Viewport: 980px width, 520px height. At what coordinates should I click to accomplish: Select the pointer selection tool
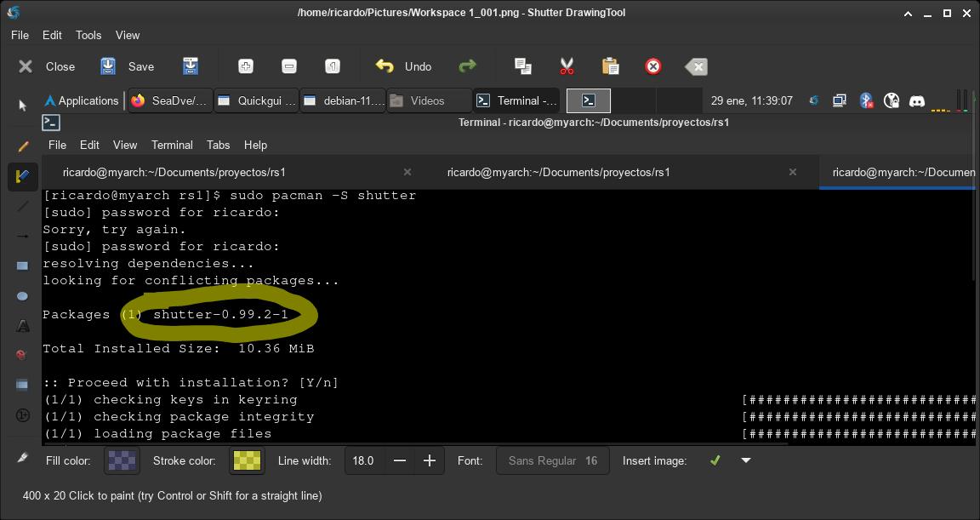(23, 105)
